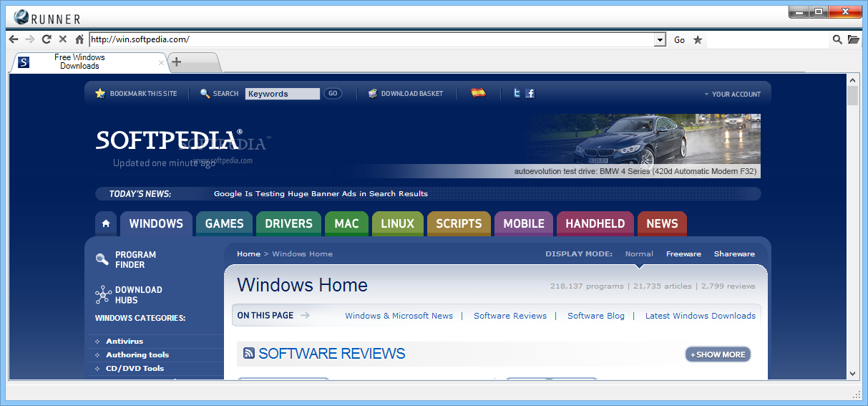Open the Download Hubs icon
The height and width of the screenshot is (406, 868).
(x=103, y=294)
